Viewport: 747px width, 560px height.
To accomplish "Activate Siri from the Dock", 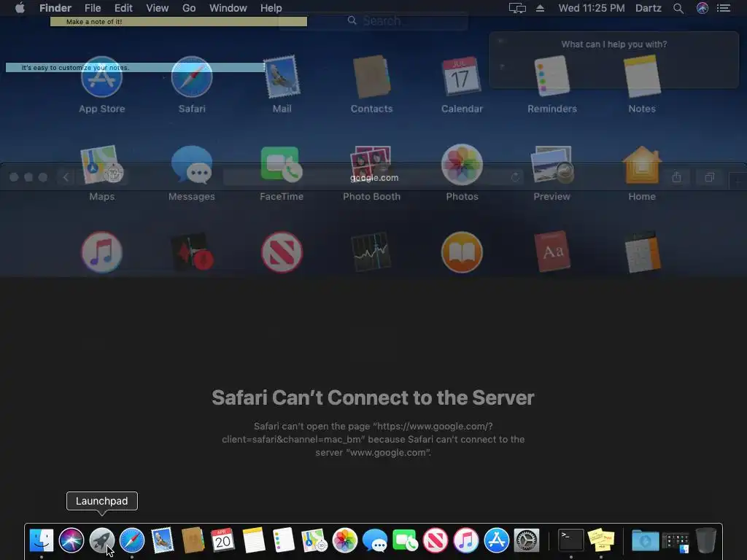I will point(71,540).
